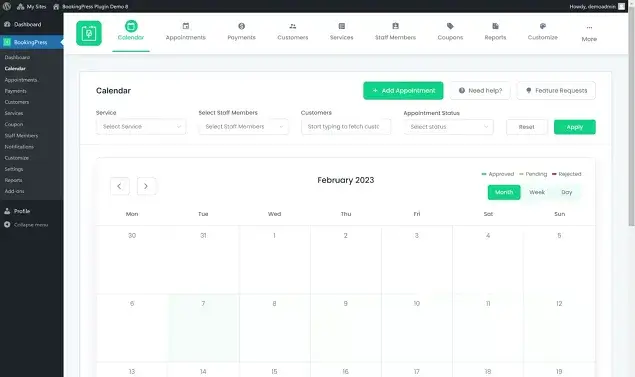Open the Customize palette icon
This screenshot has height=377, width=635.
pos(543,26)
